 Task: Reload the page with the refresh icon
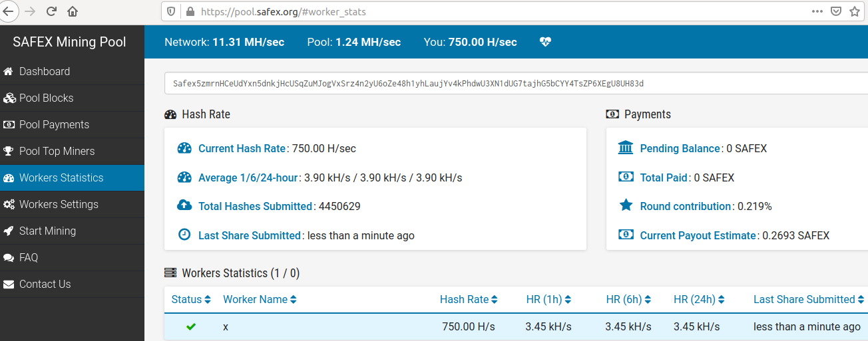tap(51, 11)
